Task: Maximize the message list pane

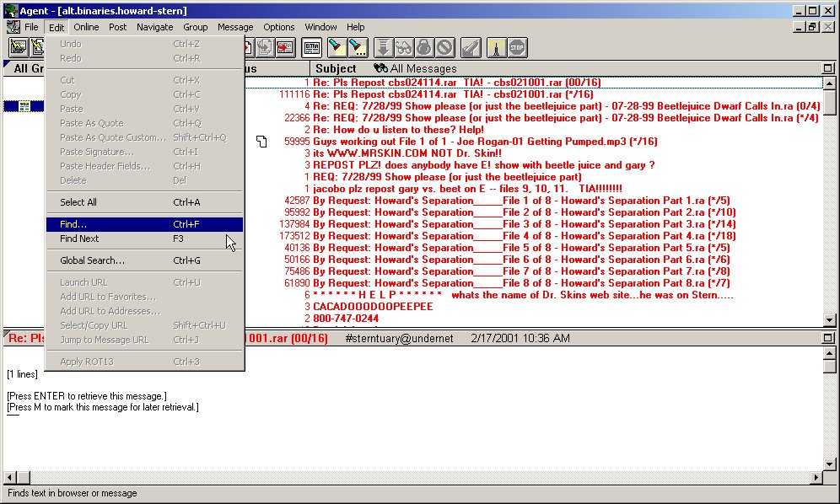Action: click(827, 68)
